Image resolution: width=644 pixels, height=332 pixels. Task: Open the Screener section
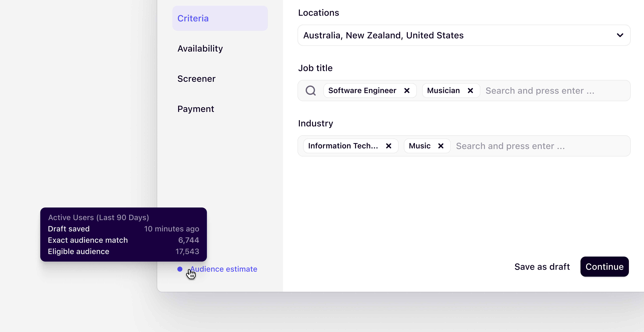[196, 78]
